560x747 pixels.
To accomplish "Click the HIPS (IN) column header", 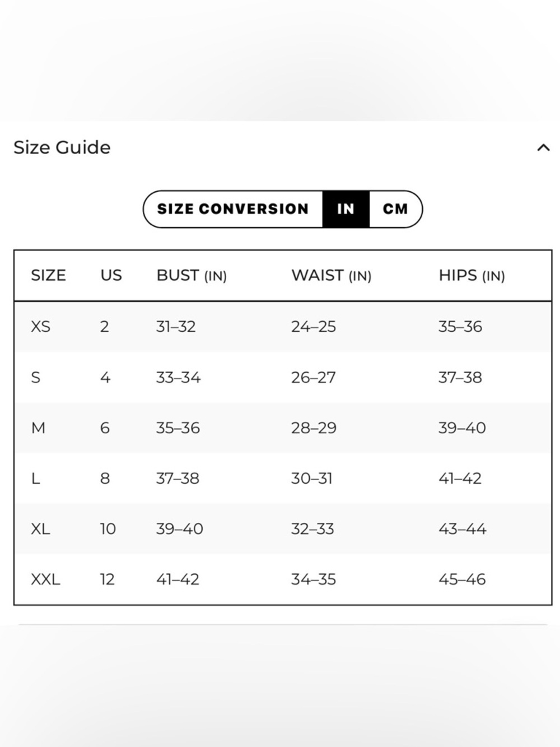I will (x=472, y=276).
